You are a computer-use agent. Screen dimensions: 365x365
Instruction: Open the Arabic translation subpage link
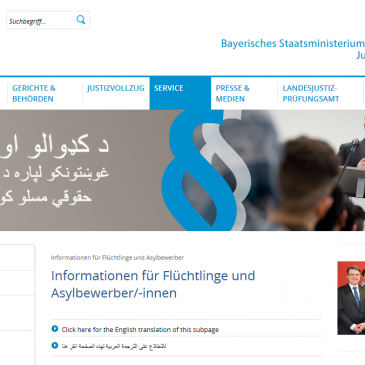point(114,346)
